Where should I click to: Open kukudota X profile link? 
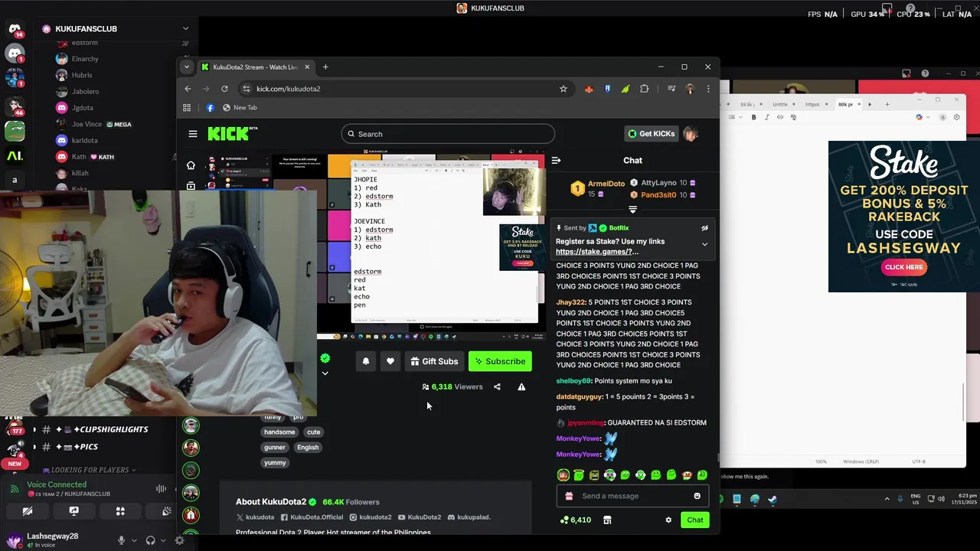(x=255, y=517)
